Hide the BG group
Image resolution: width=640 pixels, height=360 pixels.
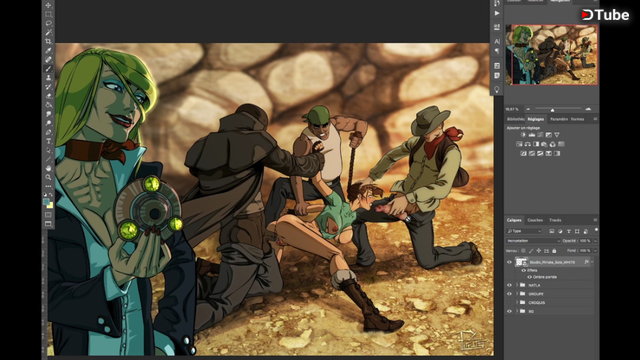pyautogui.click(x=509, y=311)
